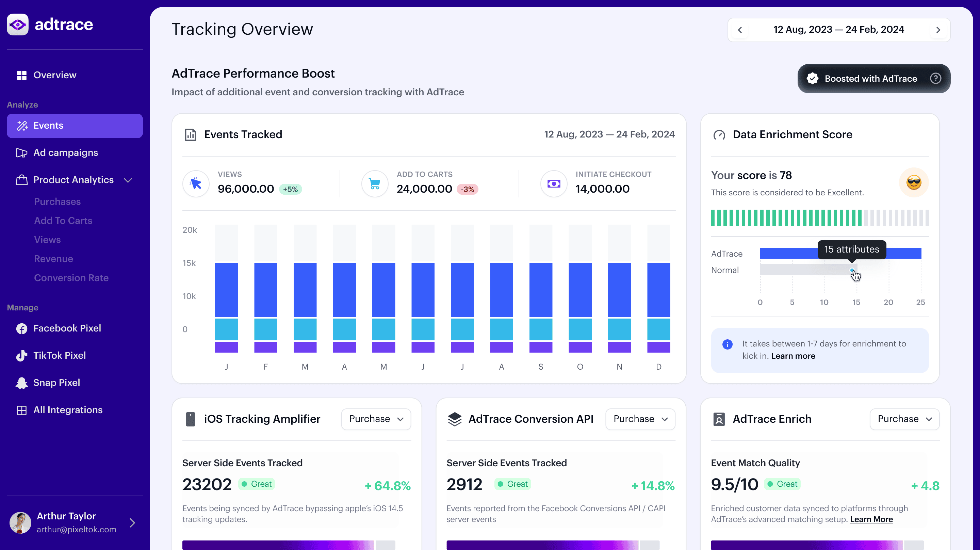Open TikTok Pixel settings
The height and width of the screenshot is (550, 980).
75,356
